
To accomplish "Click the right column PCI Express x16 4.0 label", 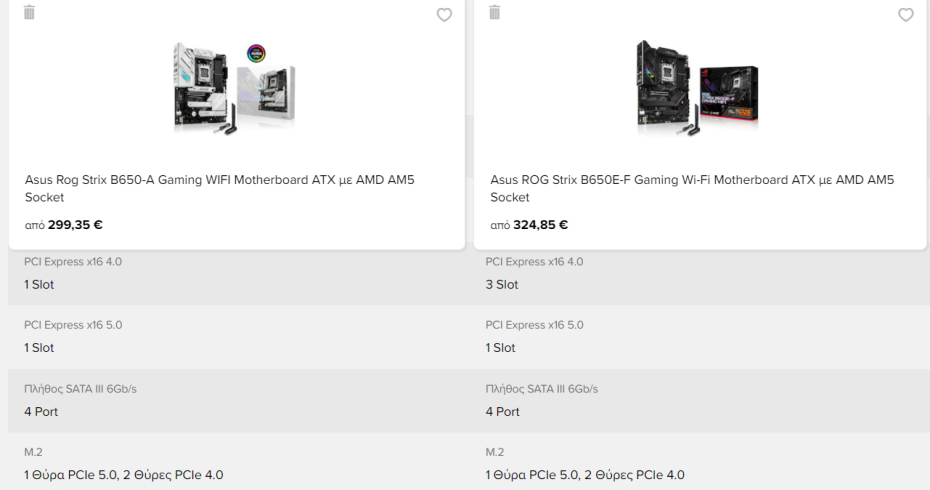I will [534, 262].
